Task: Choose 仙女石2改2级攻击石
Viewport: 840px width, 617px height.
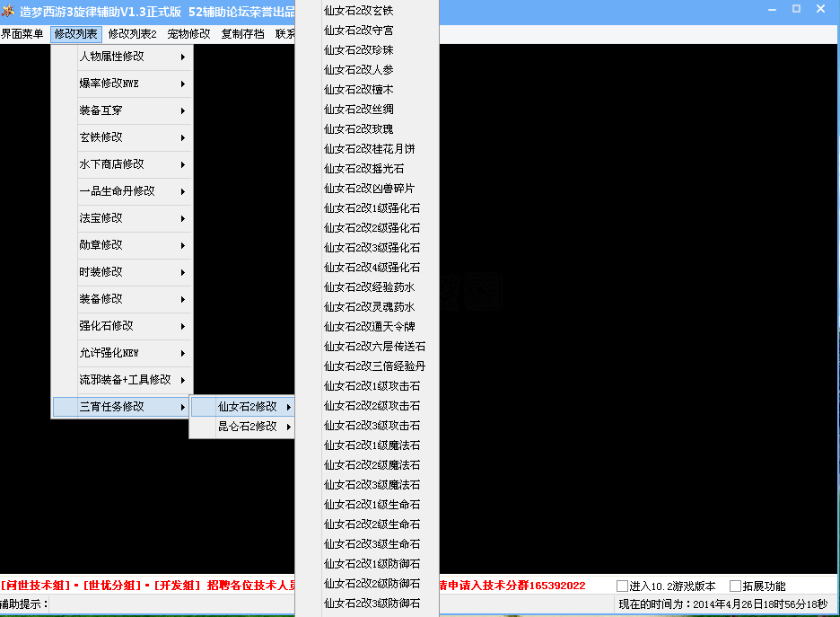Action: pyautogui.click(x=367, y=406)
